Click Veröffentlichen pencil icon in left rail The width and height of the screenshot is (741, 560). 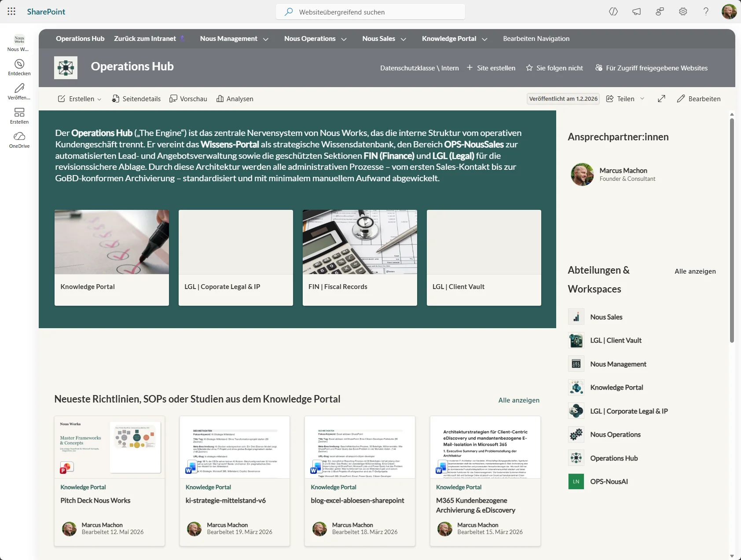pyautogui.click(x=19, y=91)
